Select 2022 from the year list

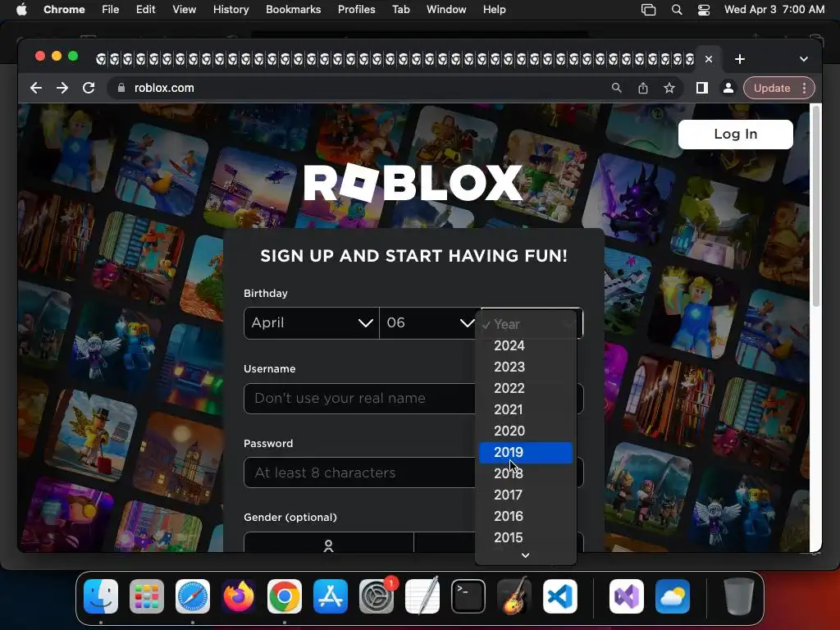(526, 388)
